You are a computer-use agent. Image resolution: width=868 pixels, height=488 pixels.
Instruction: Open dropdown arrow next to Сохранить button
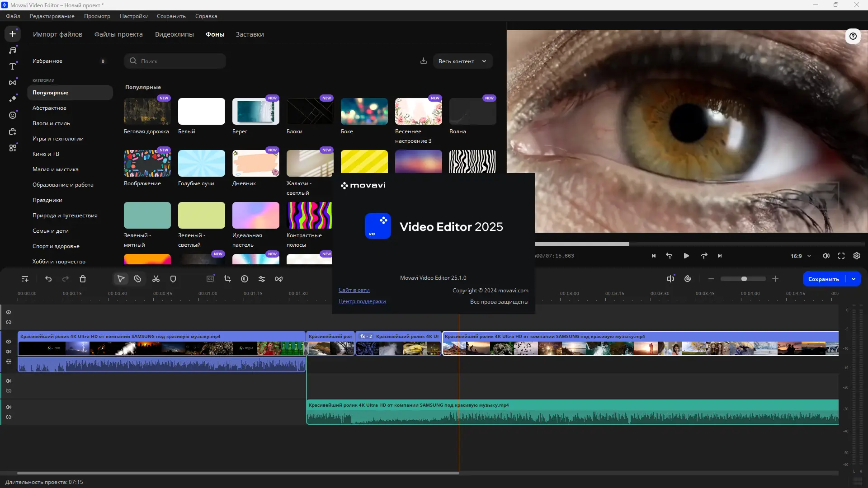(x=854, y=279)
